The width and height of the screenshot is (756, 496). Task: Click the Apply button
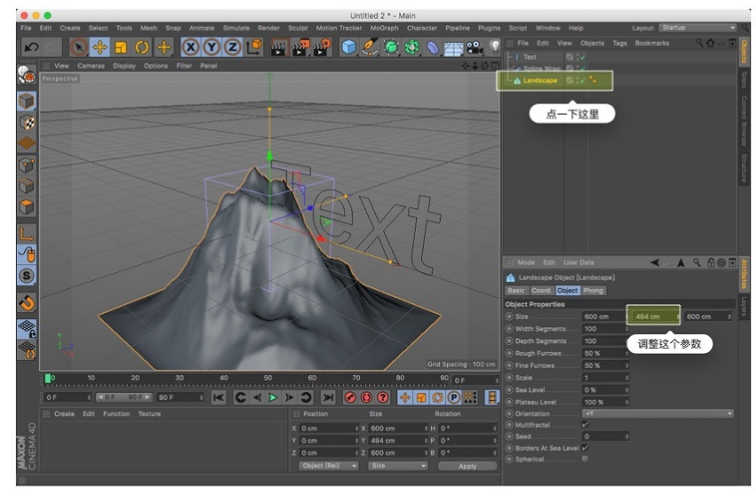click(x=468, y=466)
